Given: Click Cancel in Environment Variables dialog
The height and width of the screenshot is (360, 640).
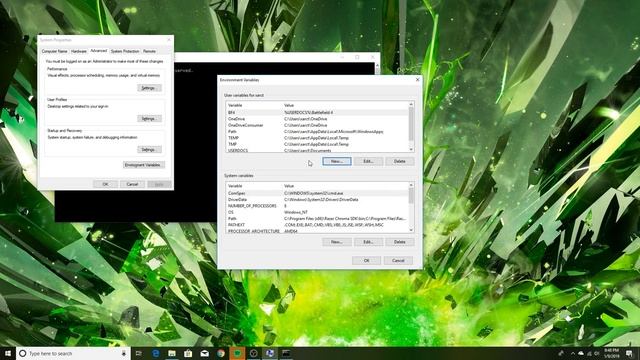Looking at the screenshot, I should pyautogui.click(x=398, y=260).
